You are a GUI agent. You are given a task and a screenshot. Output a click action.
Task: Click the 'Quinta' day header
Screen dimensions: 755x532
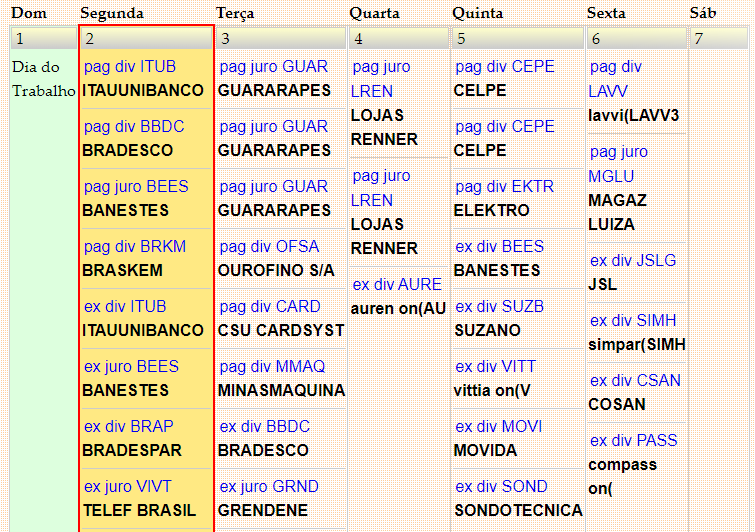(478, 13)
